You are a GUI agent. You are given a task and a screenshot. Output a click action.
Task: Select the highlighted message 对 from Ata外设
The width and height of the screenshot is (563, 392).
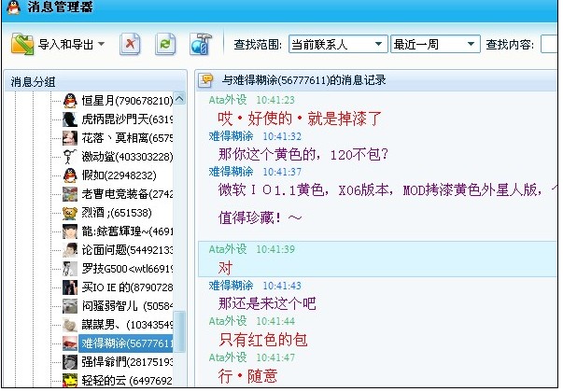(x=224, y=266)
